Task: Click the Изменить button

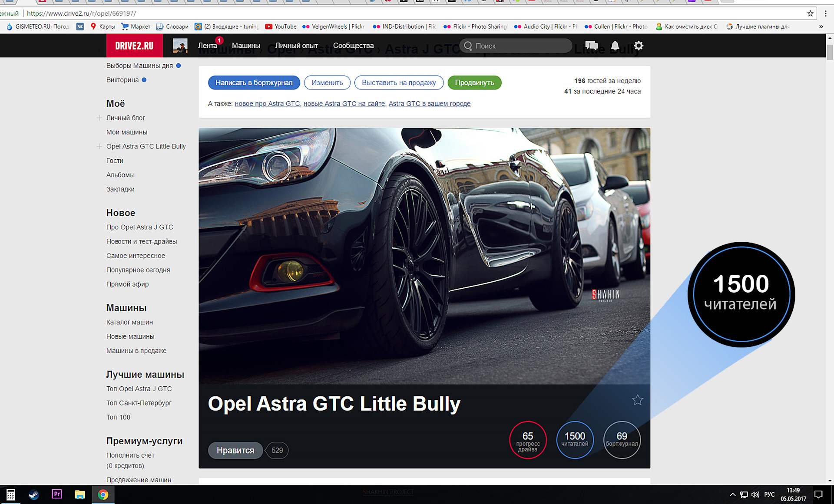Action: point(327,82)
